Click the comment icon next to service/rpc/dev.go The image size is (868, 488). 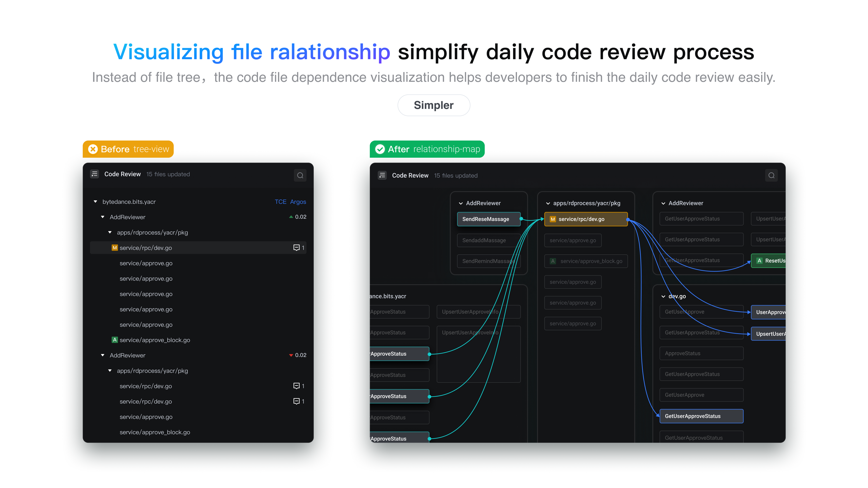(x=296, y=247)
